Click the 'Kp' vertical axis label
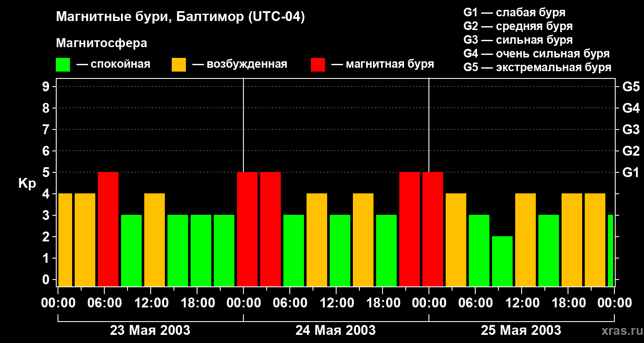644x343 pixels. pos(27,184)
